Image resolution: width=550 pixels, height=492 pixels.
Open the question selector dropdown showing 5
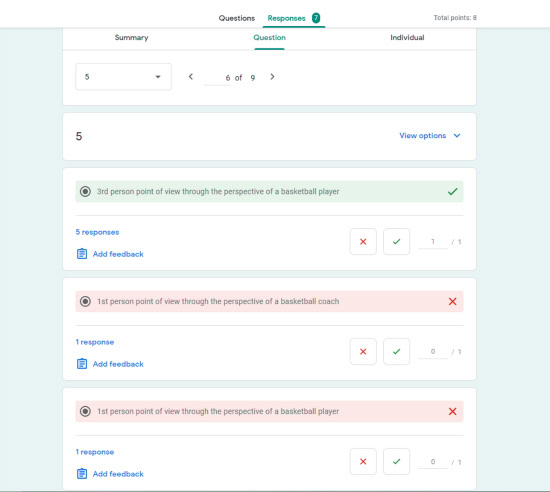123,76
